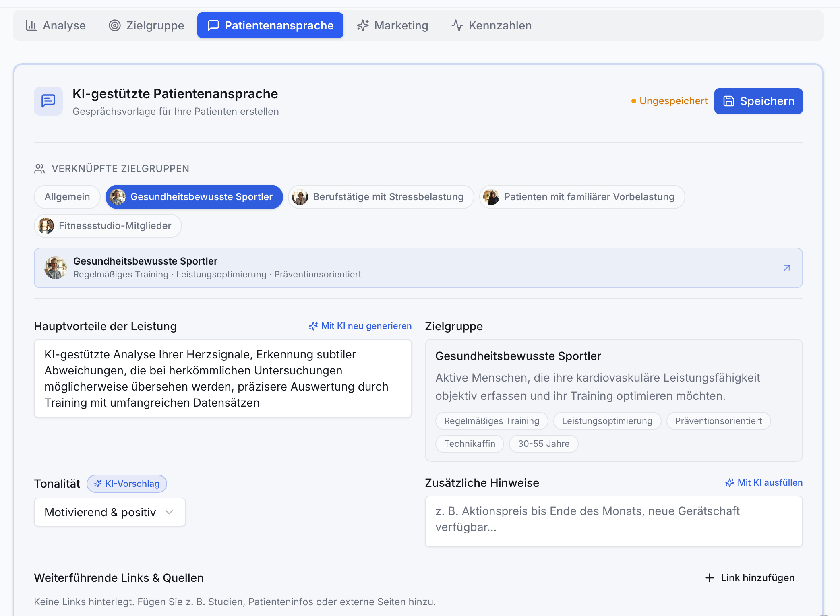Screen dimensions: 840x616
Task: Click the people icon by Verknüpfte Zielgruppen
Action: tap(39, 169)
